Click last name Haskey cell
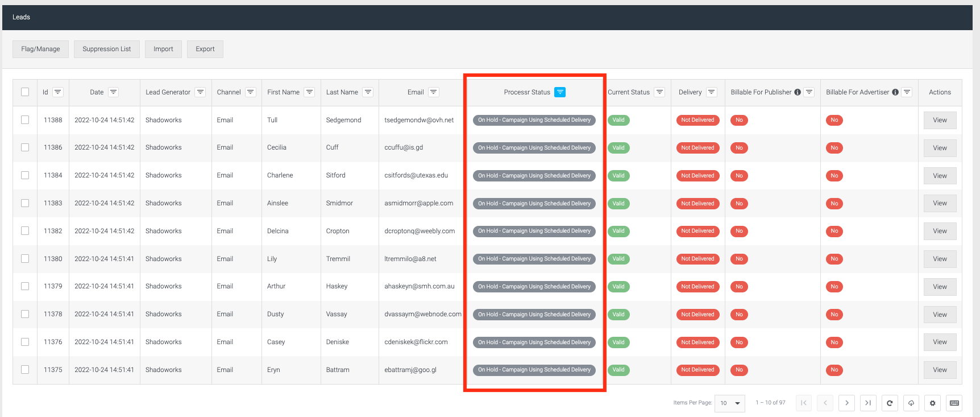 [x=337, y=286]
